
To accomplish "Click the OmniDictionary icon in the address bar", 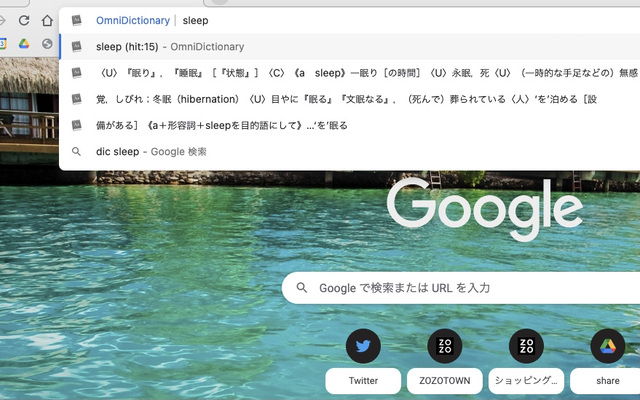I will 76,20.
